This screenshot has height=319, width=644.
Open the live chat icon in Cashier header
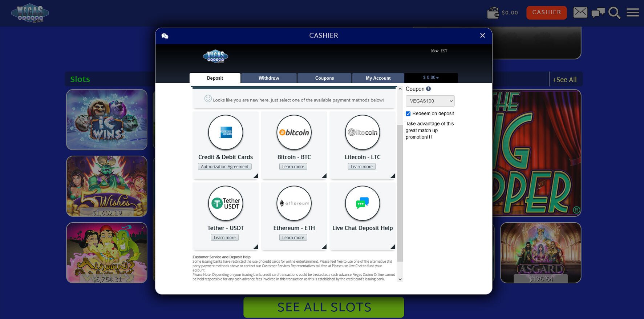(x=165, y=36)
